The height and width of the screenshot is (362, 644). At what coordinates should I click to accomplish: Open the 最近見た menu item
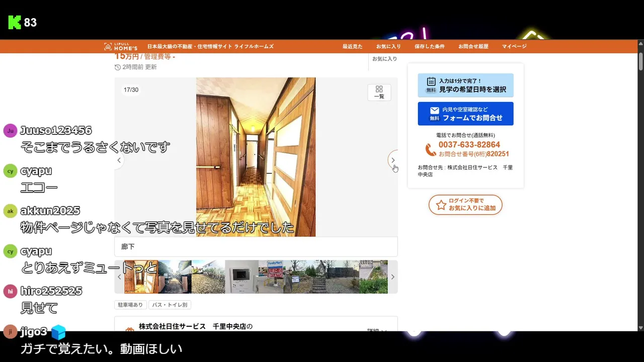click(352, 46)
